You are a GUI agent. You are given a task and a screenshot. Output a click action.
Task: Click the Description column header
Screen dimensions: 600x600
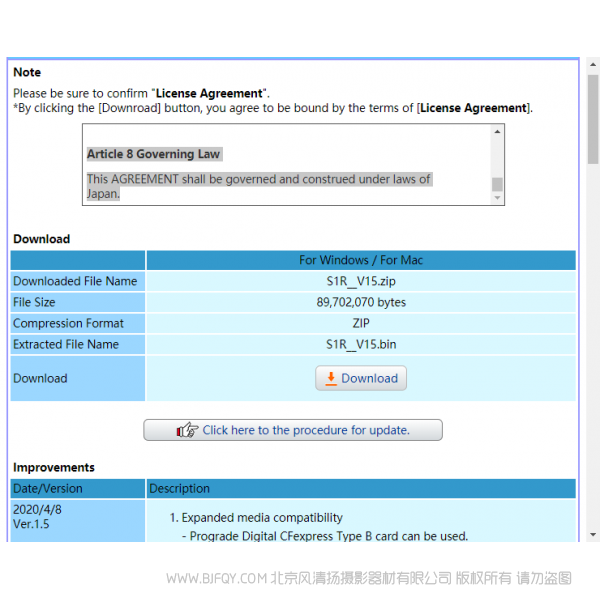361,489
